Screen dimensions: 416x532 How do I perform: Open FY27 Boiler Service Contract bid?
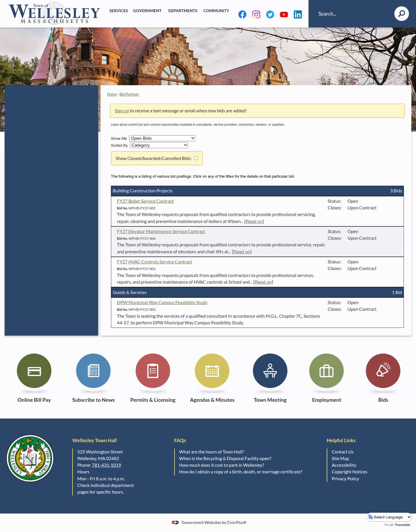coord(145,201)
